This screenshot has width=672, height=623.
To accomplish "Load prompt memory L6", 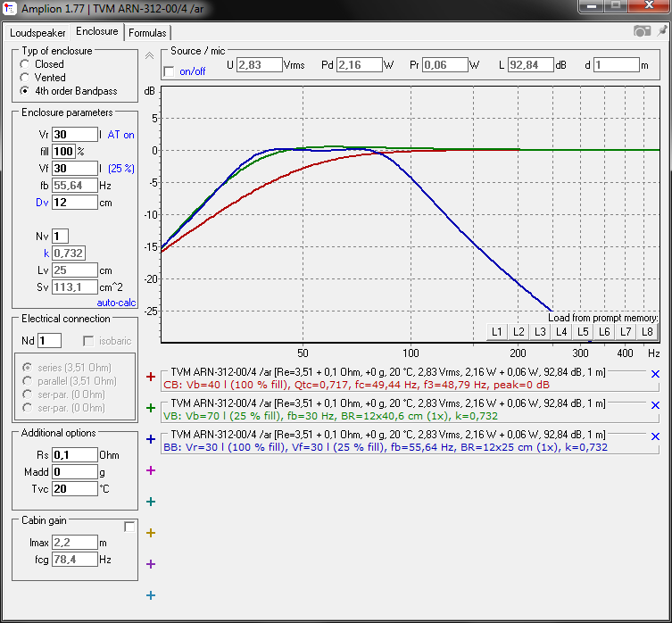I will (x=604, y=332).
